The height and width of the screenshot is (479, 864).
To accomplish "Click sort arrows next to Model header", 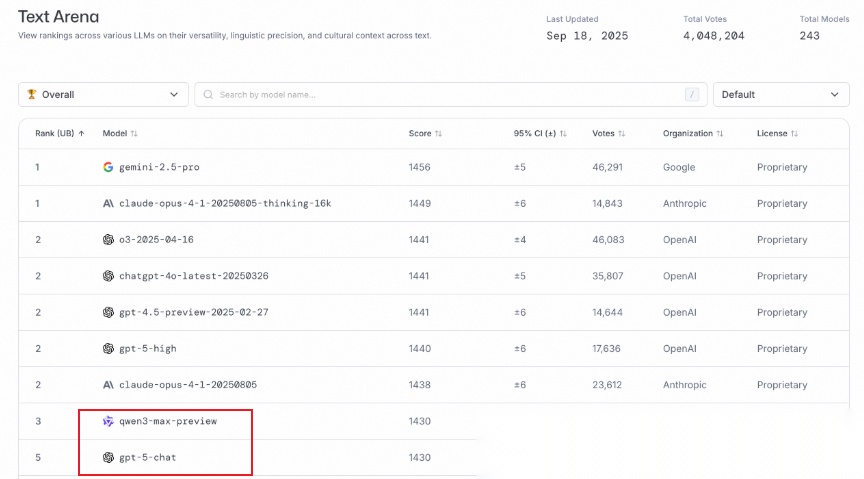I will coord(134,133).
